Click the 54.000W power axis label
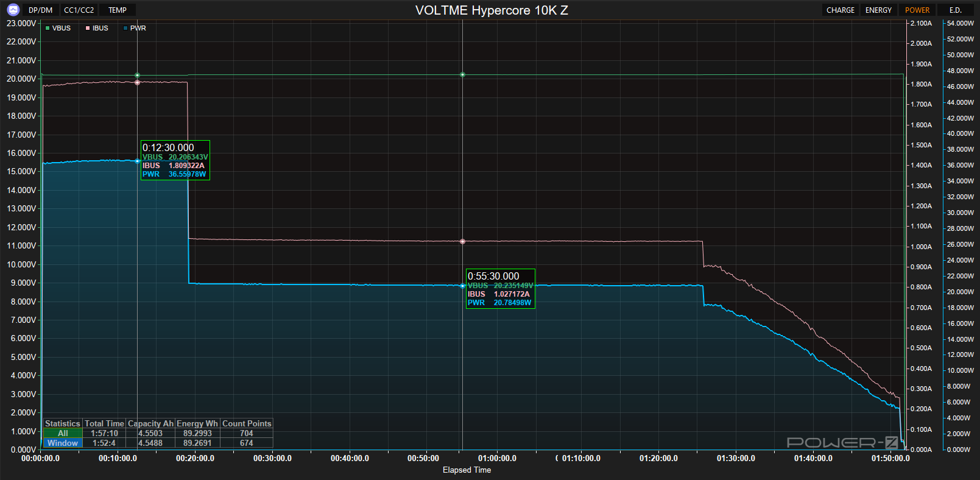 960,23
